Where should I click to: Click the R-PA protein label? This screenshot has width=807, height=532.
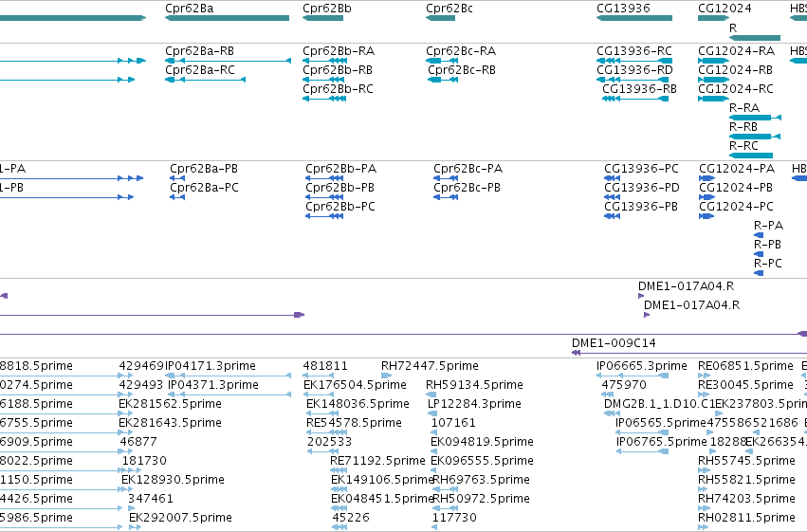pos(768,226)
